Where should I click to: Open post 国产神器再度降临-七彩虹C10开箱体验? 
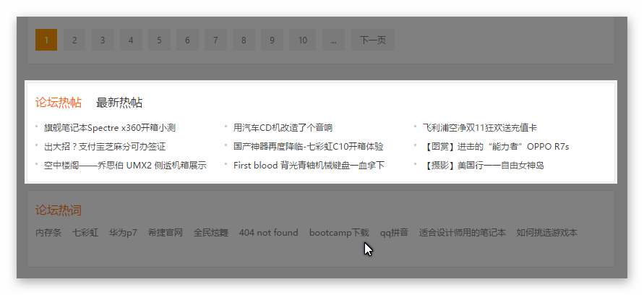point(309,147)
